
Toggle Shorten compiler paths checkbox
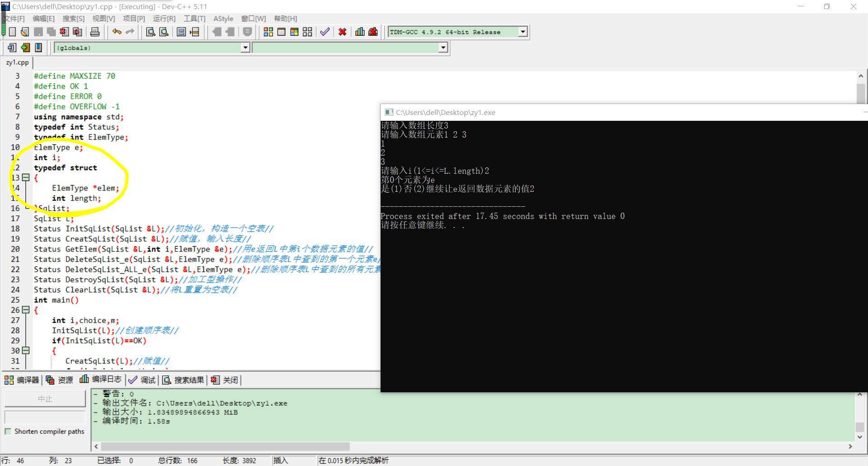pyautogui.click(x=8, y=432)
